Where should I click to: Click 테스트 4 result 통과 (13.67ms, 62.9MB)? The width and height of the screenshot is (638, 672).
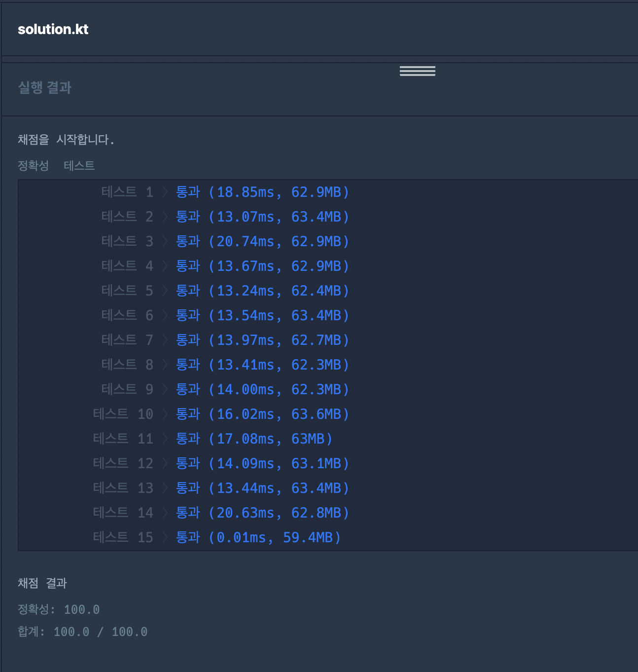(263, 266)
